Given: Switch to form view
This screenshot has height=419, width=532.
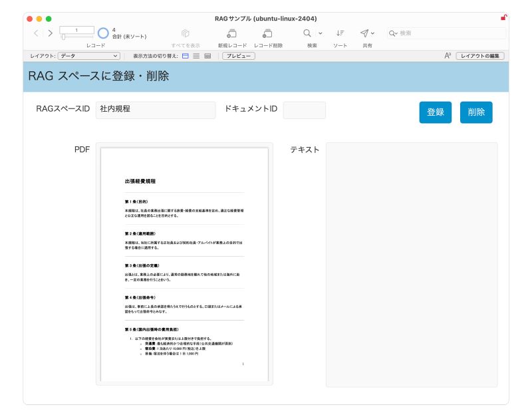Looking at the screenshot, I should [186, 56].
